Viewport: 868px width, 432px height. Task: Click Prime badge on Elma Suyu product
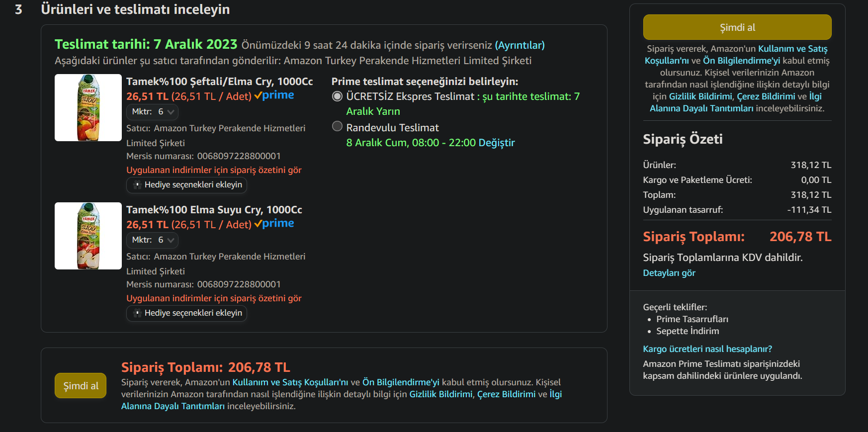pyautogui.click(x=274, y=224)
